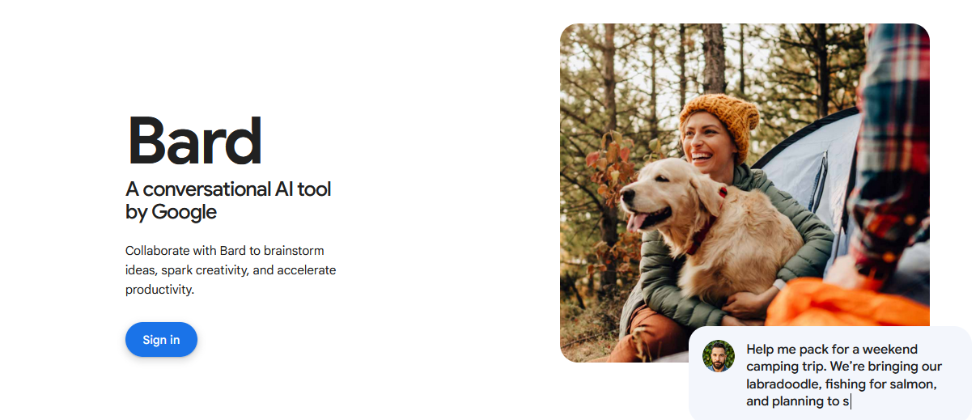Click the word 'labradoodle' in the prompt

pos(784,384)
